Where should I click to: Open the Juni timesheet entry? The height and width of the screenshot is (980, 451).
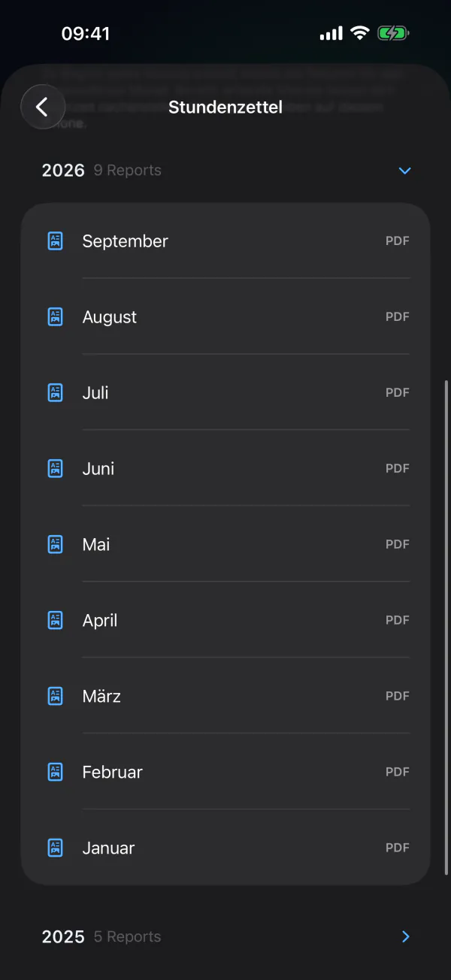(225, 468)
